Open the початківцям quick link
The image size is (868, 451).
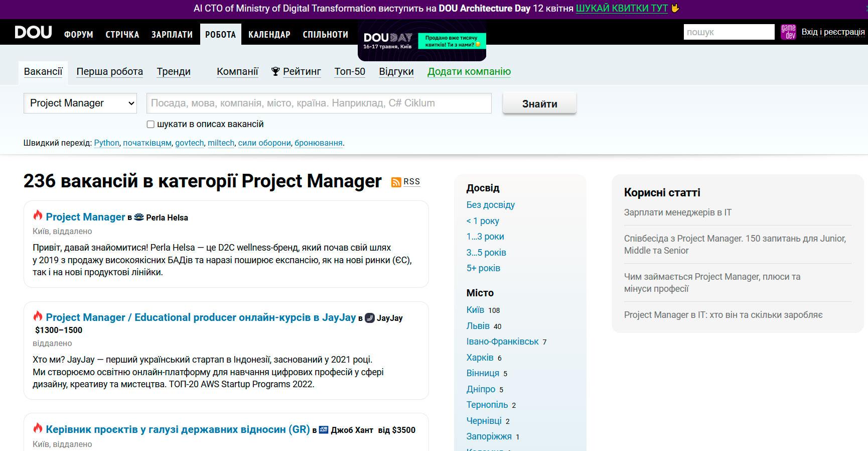pos(147,143)
